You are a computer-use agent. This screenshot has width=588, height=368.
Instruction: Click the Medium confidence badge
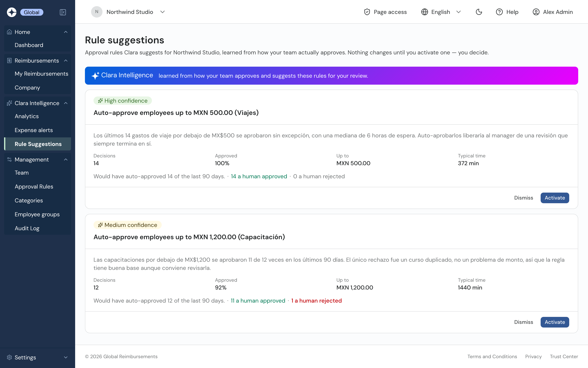point(128,225)
